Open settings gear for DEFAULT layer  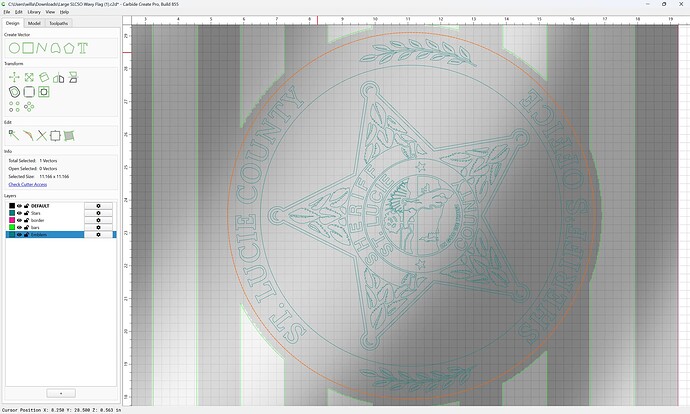(98, 206)
